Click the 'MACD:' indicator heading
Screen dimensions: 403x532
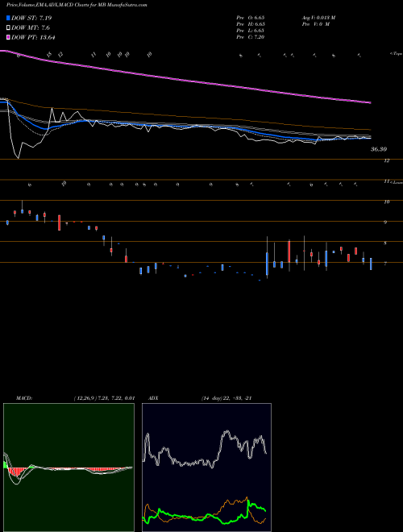click(23, 398)
